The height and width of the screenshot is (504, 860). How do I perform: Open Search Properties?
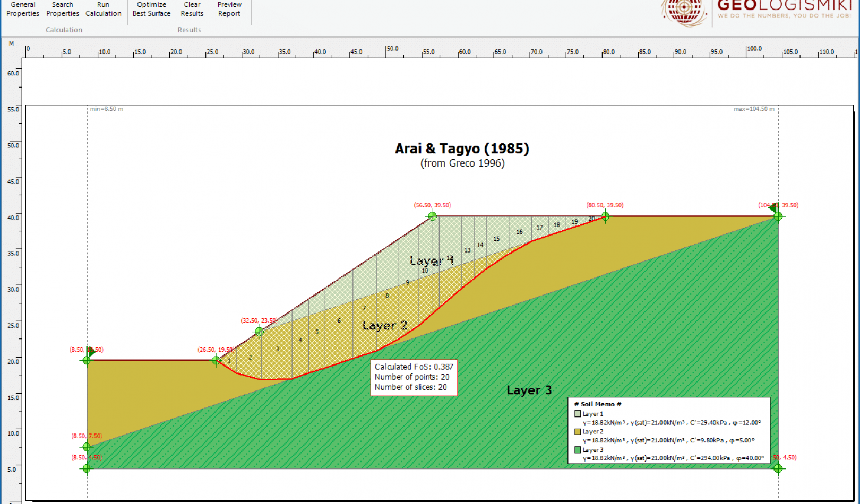click(x=62, y=9)
